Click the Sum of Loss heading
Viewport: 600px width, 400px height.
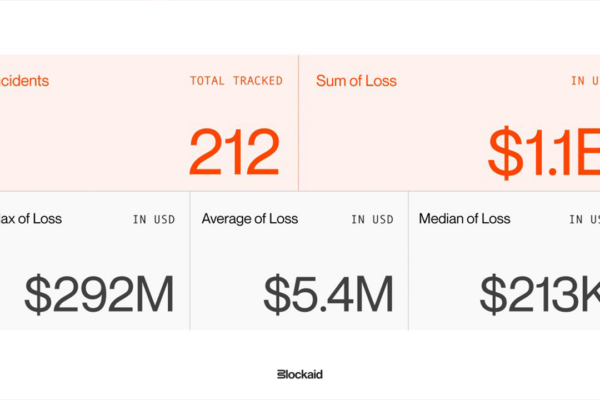tap(356, 81)
